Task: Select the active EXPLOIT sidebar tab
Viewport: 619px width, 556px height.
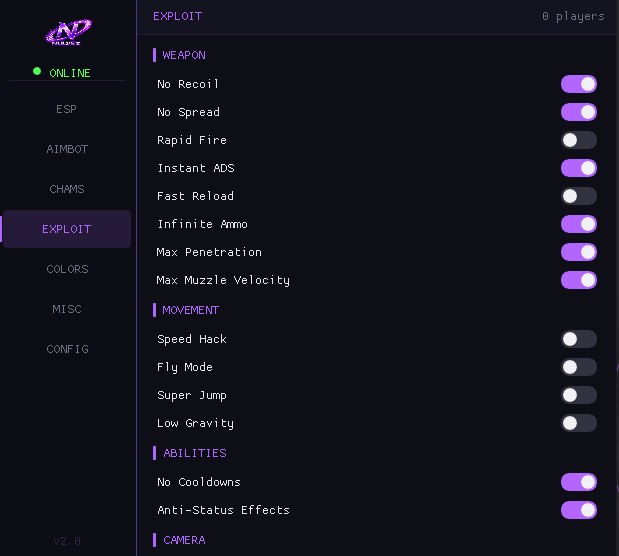Action: pos(66,229)
